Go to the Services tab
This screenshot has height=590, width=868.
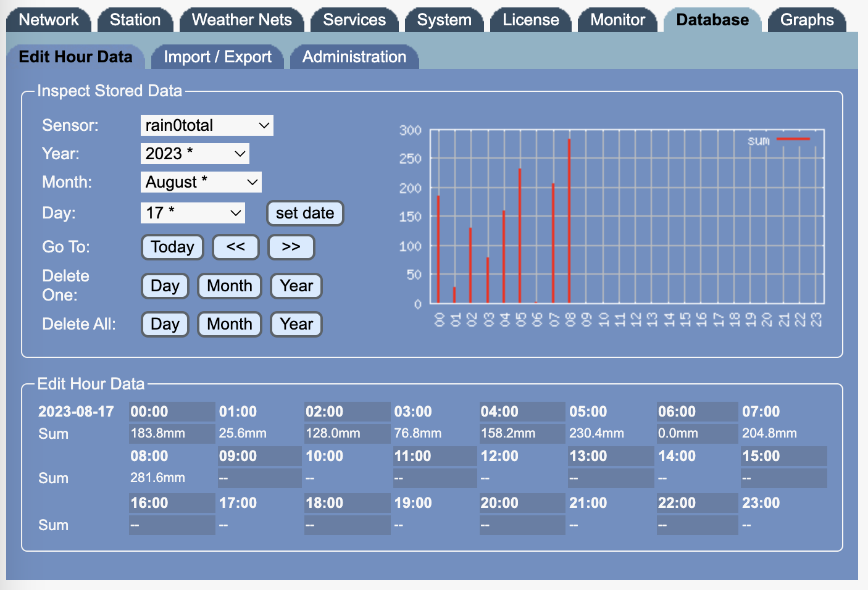(354, 20)
